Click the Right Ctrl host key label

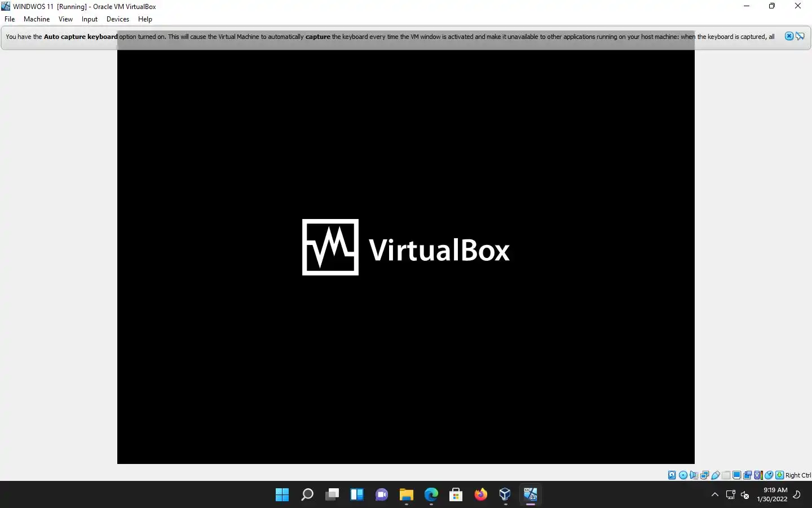pyautogui.click(x=798, y=475)
